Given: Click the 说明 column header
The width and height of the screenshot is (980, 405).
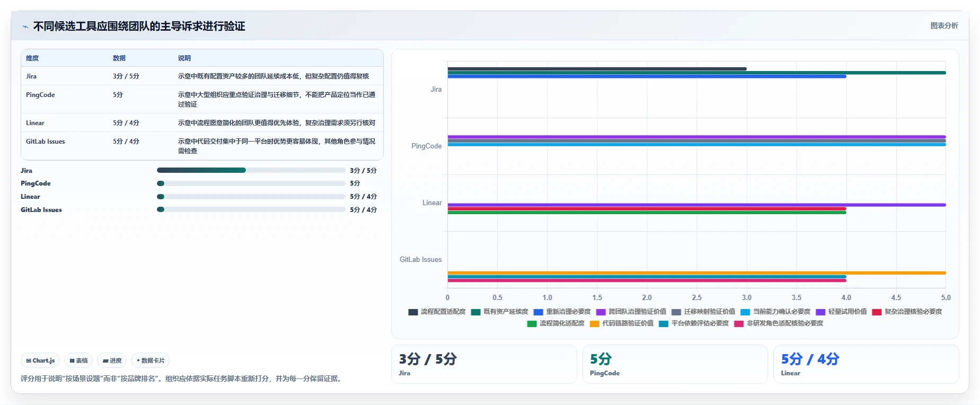Looking at the screenshot, I should point(184,58).
